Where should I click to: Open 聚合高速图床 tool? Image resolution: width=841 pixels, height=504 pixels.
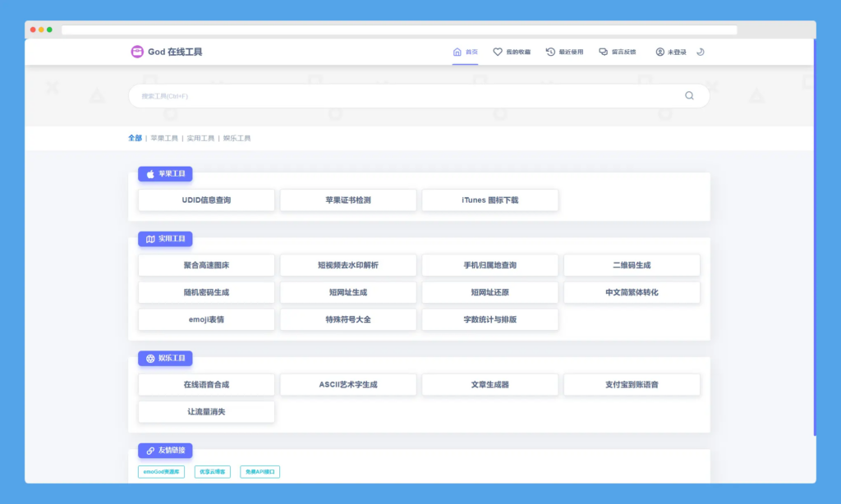coord(206,265)
